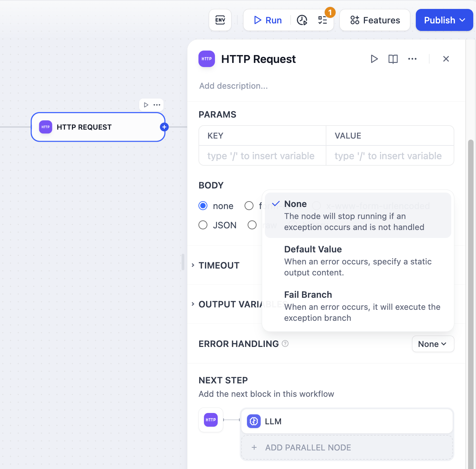Open the checklist icon with badge
476x469 pixels.
click(323, 20)
